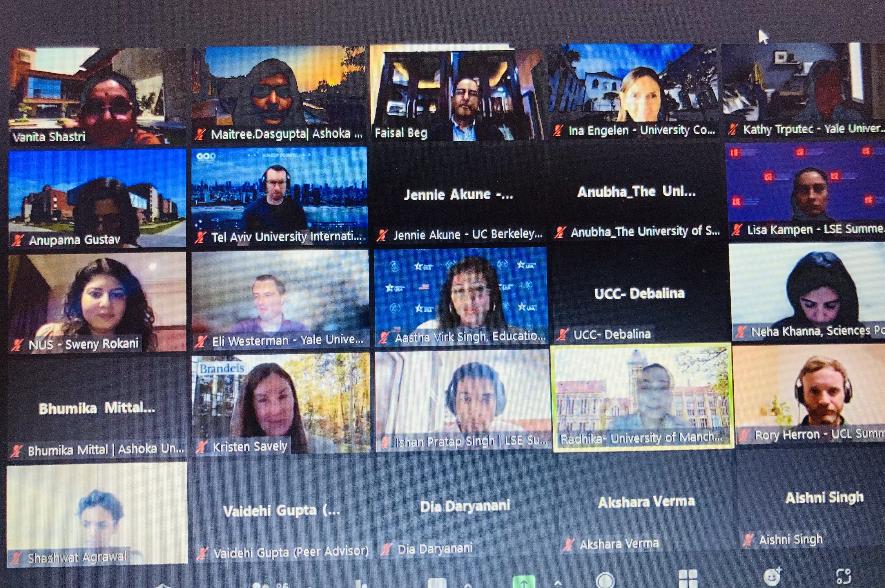The height and width of the screenshot is (588, 885).
Task: Select Vanita Shastri's video tile
Action: (x=98, y=96)
